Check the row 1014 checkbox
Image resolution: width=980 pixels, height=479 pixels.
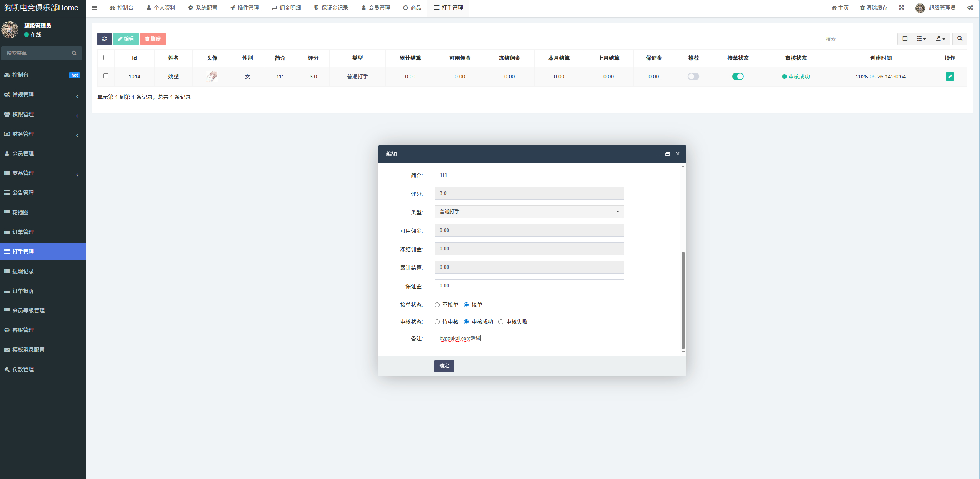click(x=106, y=76)
